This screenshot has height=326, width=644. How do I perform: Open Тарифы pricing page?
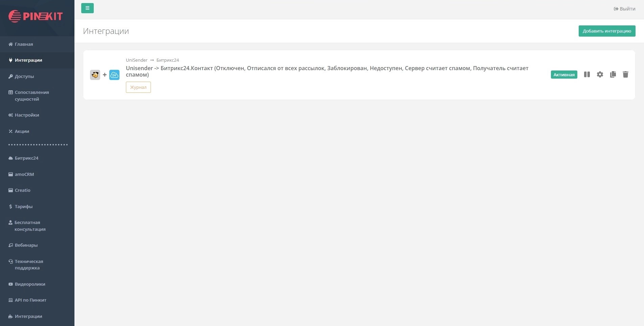pyautogui.click(x=23, y=206)
